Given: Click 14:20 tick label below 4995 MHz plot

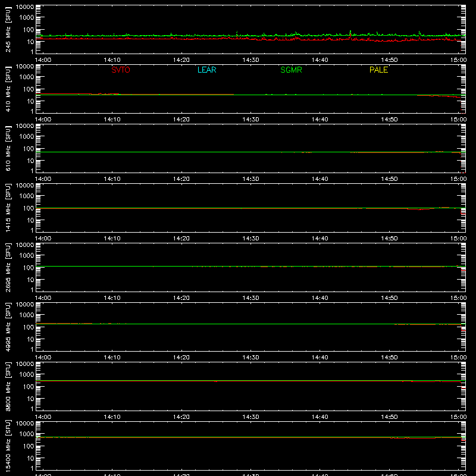Looking at the screenshot, I should click(181, 358).
